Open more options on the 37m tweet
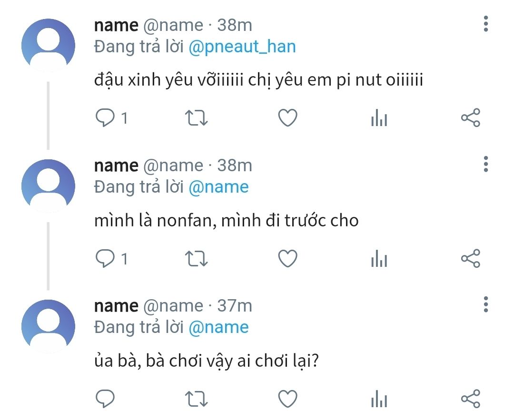Image resolution: width=514 pixels, height=420 pixels. [x=485, y=304]
